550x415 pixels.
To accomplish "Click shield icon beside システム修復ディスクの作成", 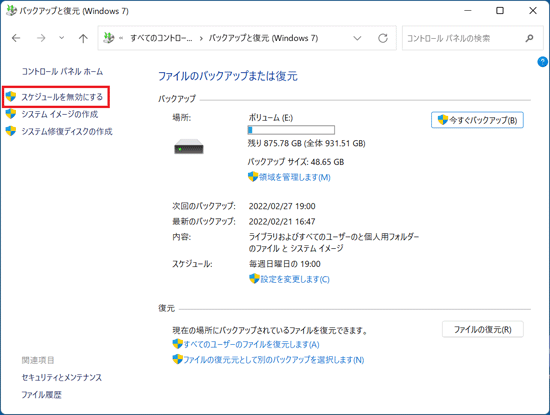I will pos(11,131).
